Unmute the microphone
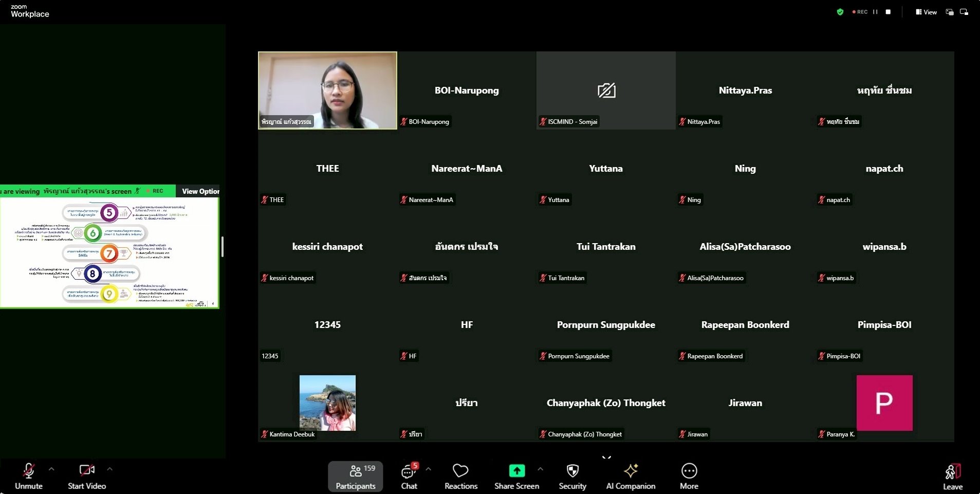This screenshot has width=980, height=494. (29, 476)
